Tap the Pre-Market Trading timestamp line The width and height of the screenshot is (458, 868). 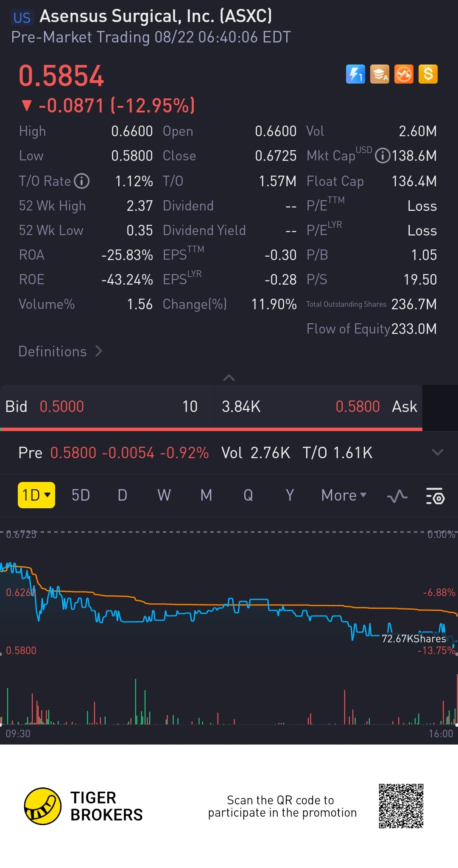point(151,37)
